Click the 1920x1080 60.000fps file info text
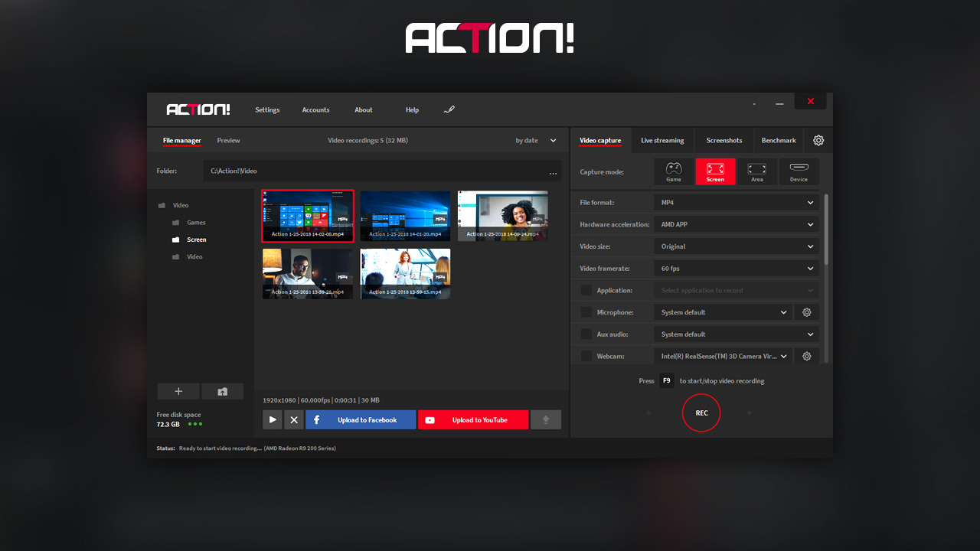Viewport: 980px width, 551px height. [x=321, y=400]
